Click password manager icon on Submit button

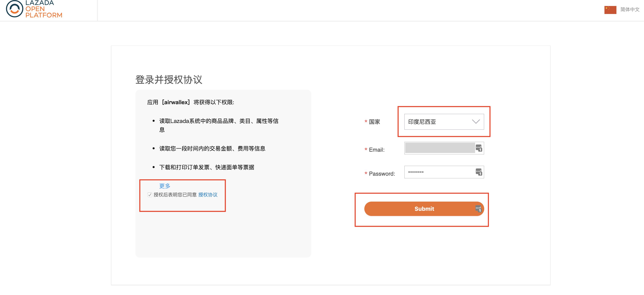point(478,209)
